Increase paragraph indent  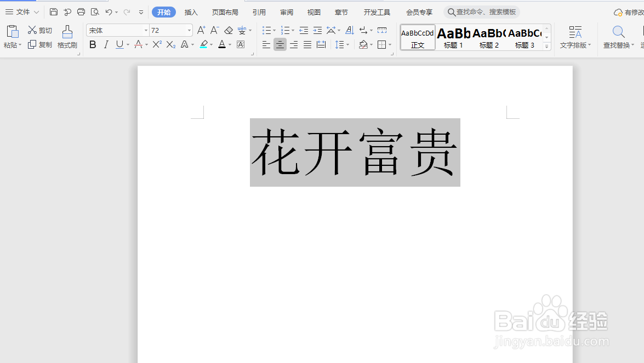click(x=317, y=30)
